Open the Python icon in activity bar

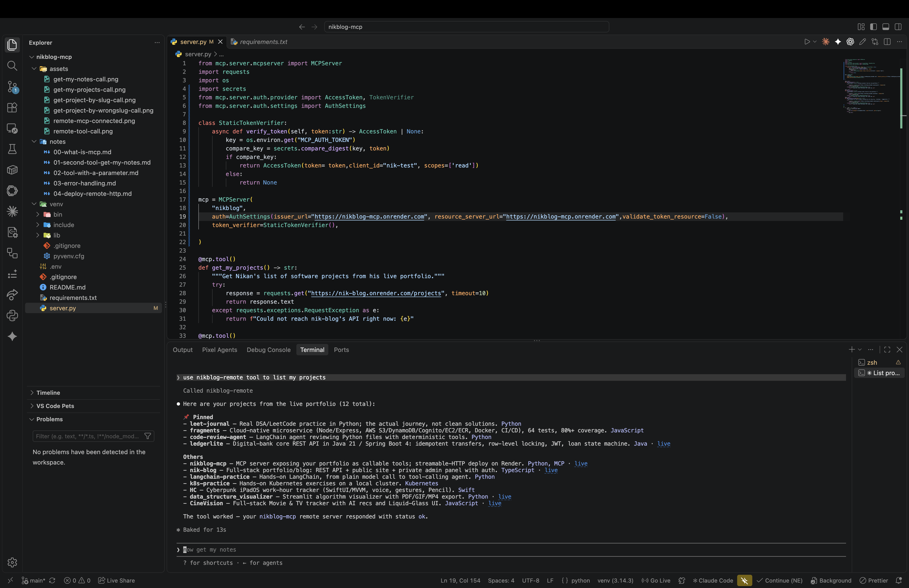pos(12,315)
